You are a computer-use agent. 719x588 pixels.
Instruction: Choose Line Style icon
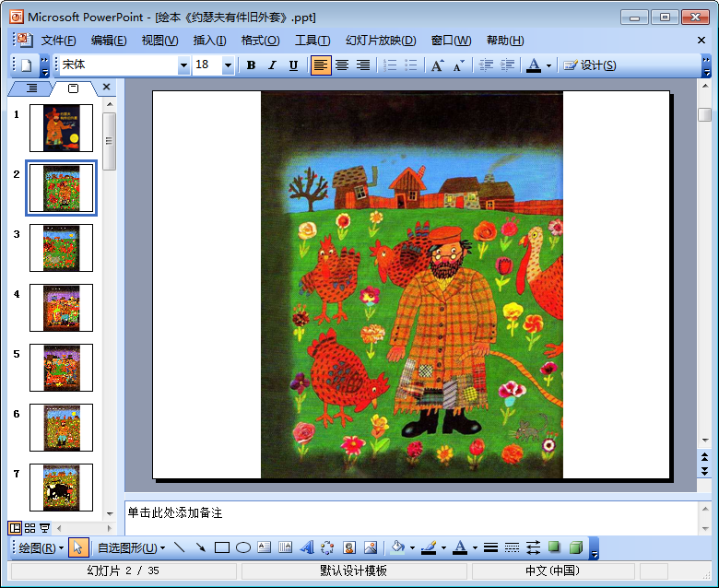tap(490, 547)
